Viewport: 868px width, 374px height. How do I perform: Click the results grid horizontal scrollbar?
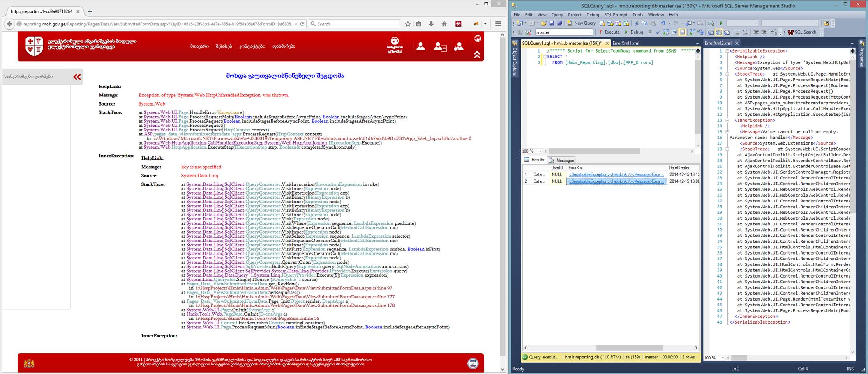[629, 348]
